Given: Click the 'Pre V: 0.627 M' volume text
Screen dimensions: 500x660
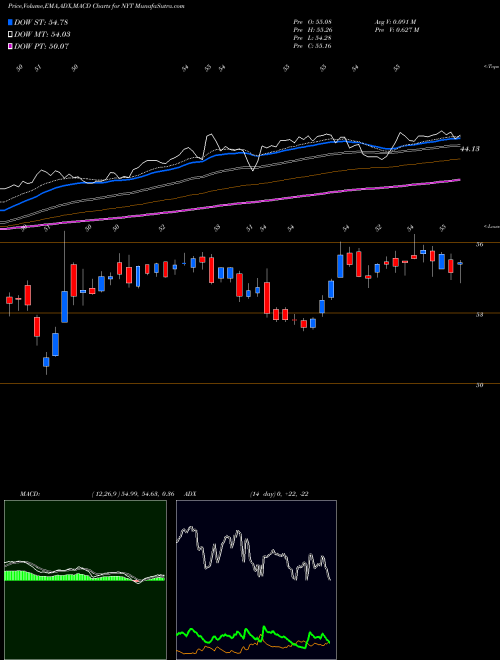Looking at the screenshot, I should (x=397, y=30).
